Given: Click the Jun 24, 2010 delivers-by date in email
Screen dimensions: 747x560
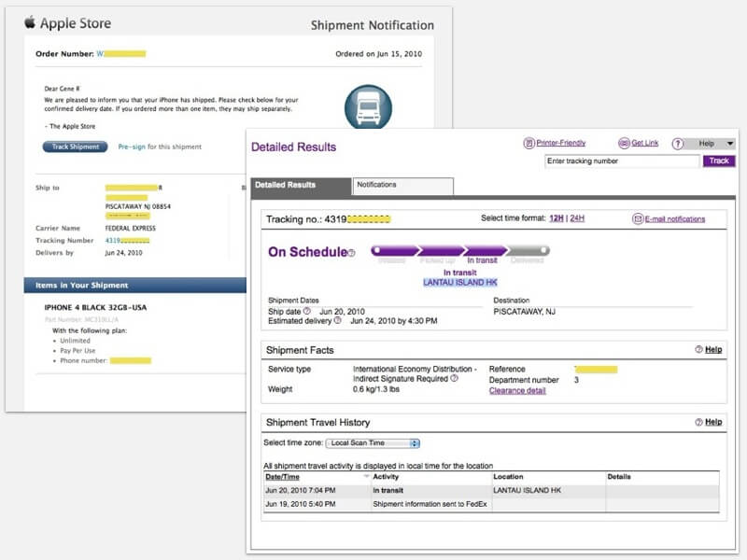Looking at the screenshot, I should [x=123, y=253].
